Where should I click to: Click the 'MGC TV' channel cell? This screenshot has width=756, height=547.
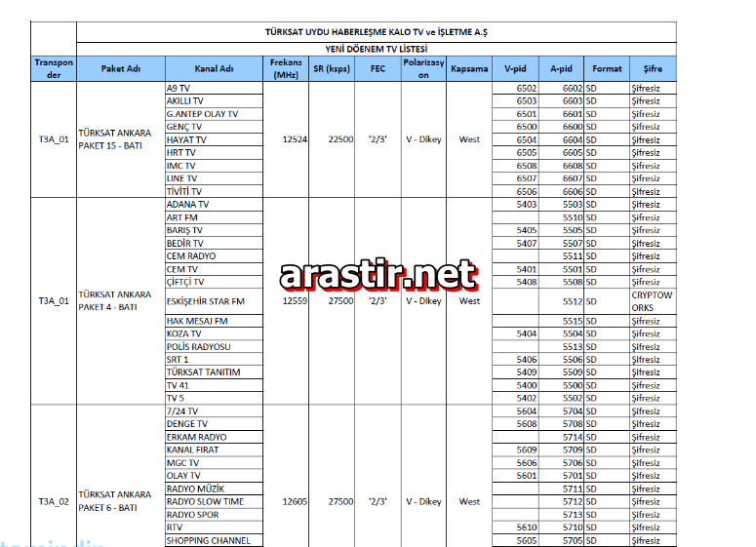click(x=214, y=463)
